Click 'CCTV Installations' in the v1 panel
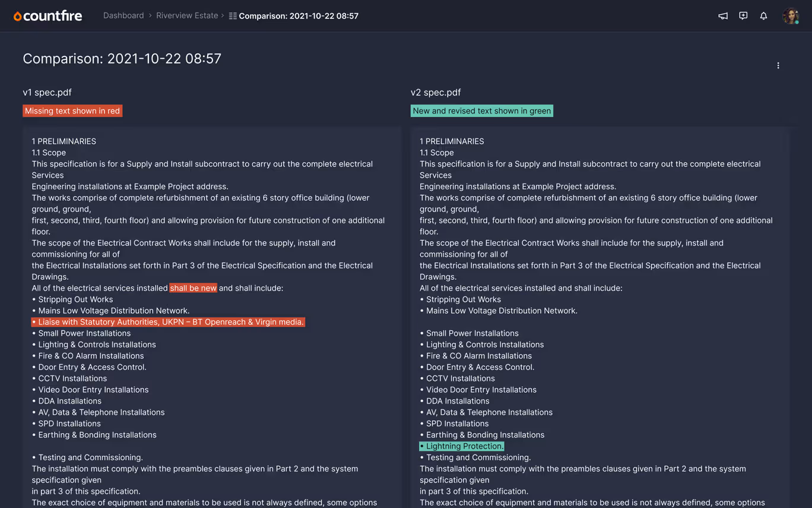Screen dimensions: 812x508 pyautogui.click(x=72, y=378)
